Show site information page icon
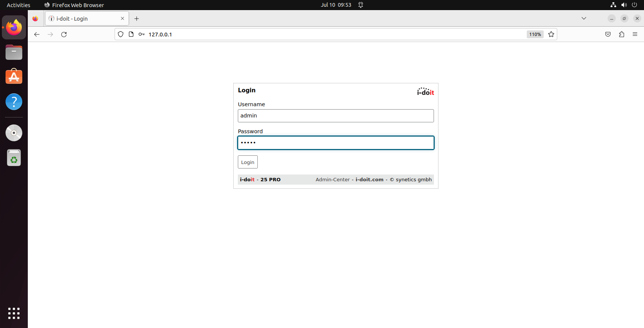This screenshot has width=644, height=328. tap(131, 34)
